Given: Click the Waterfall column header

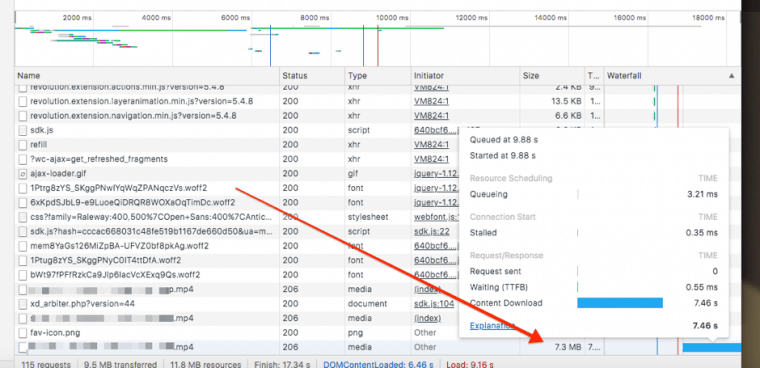Looking at the screenshot, I should pyautogui.click(x=672, y=76).
